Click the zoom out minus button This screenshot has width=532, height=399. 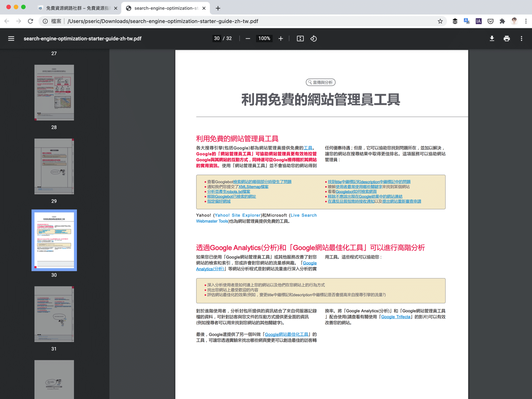click(248, 39)
